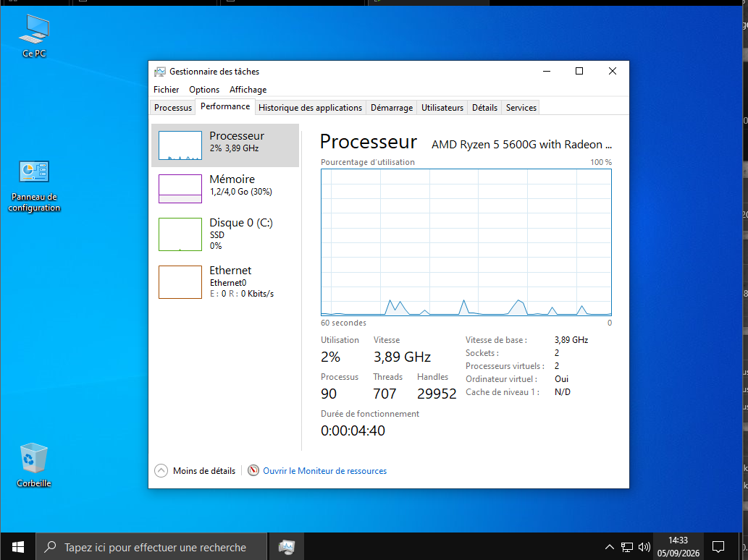Open the notification center icon
Viewport: 748px width, 560px height.
click(x=718, y=547)
